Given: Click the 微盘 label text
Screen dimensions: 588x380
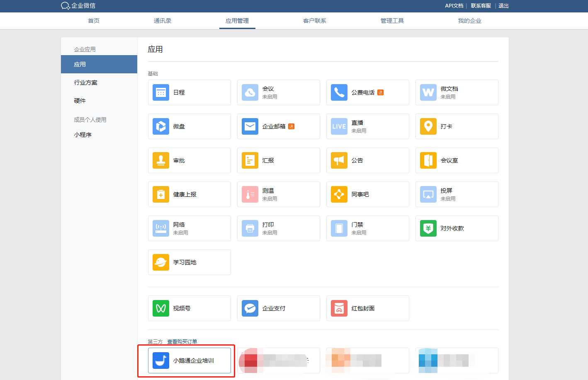Looking at the screenshot, I should coord(179,126).
